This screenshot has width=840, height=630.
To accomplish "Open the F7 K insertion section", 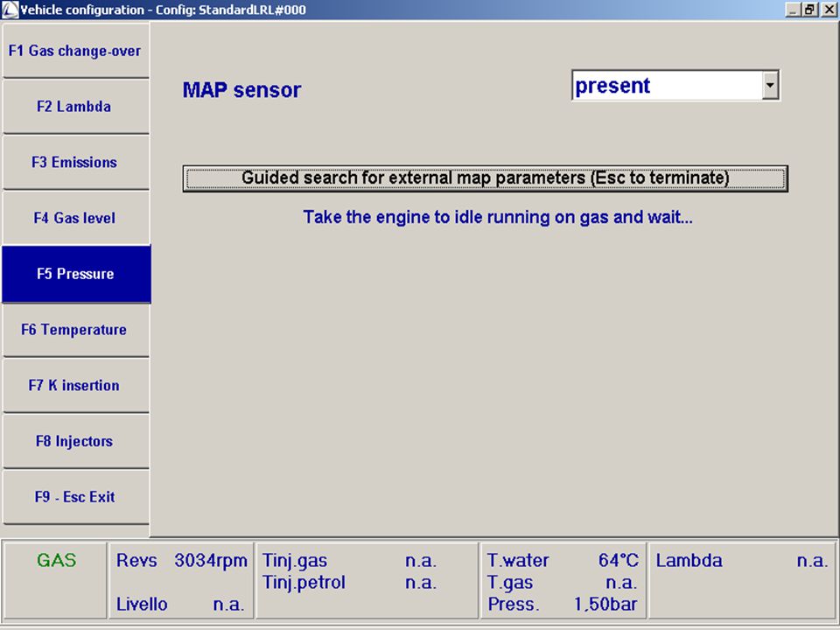I will pyautogui.click(x=75, y=385).
